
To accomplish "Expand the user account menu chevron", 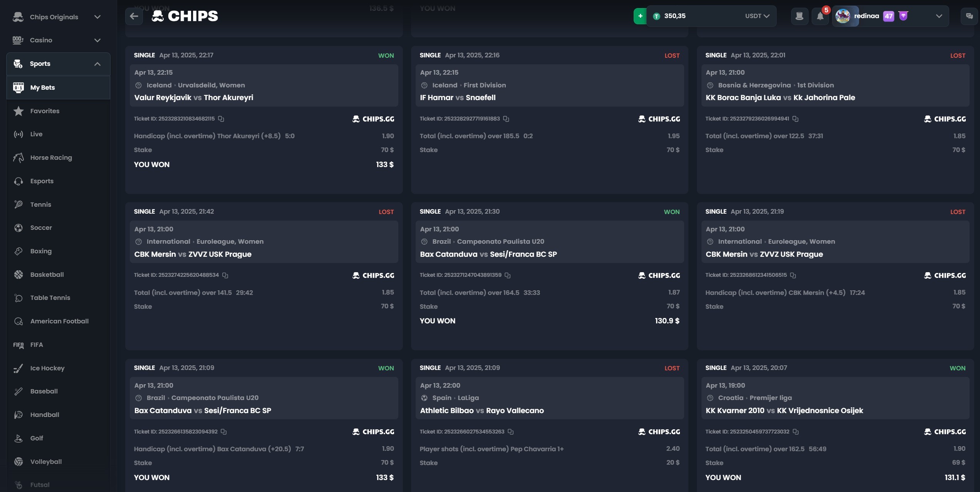I will 939,16.
